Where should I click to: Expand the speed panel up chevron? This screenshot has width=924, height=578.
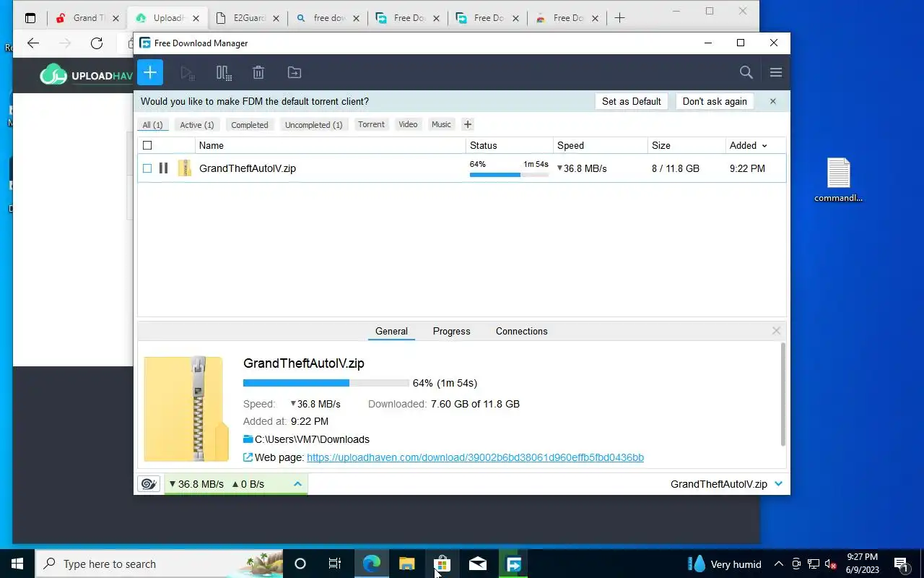coord(297,484)
